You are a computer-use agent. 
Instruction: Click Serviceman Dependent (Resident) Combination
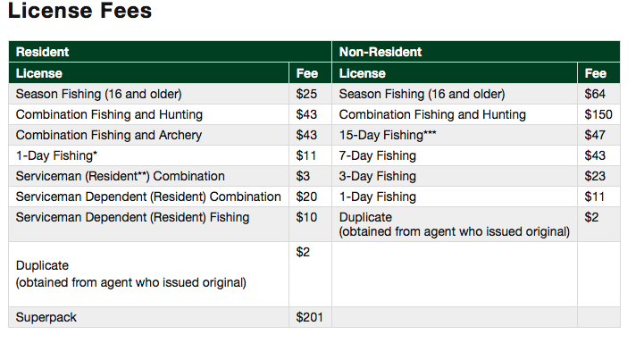(x=148, y=197)
